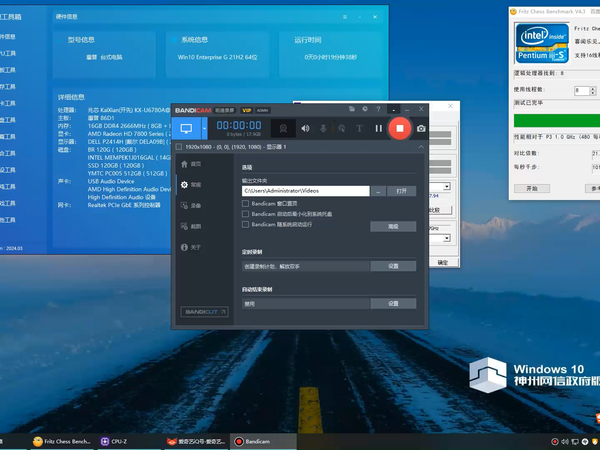The height and width of the screenshot is (450, 600).
Task: Click the Advanced button in Bandicam options
Action: click(393, 227)
